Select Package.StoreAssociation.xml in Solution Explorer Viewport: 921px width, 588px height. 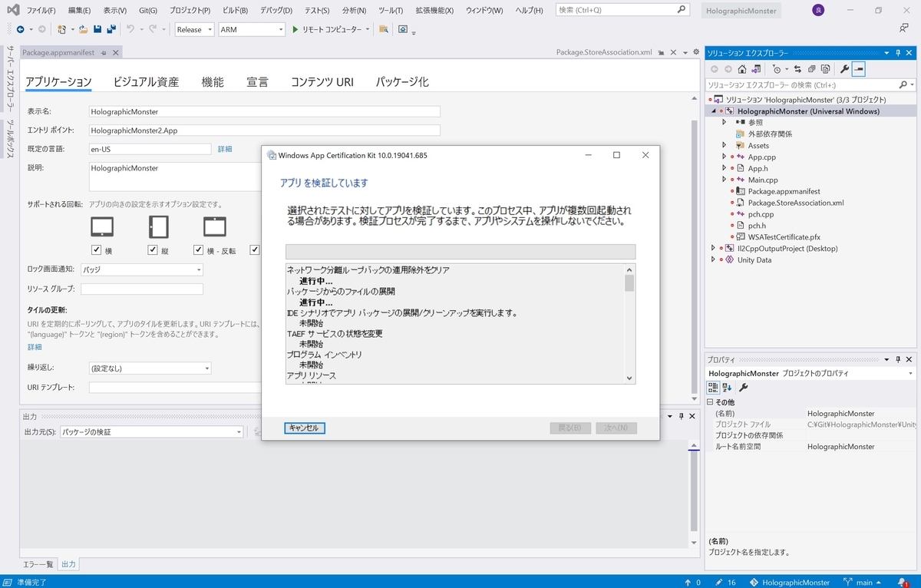(796, 203)
